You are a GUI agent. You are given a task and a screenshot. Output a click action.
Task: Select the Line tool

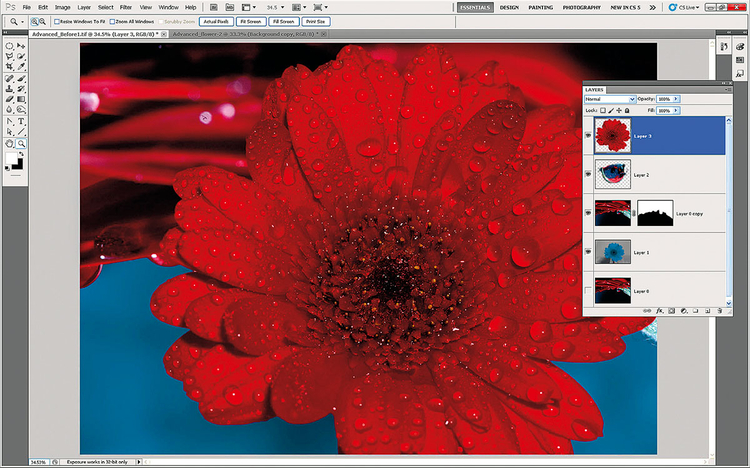[x=21, y=132]
